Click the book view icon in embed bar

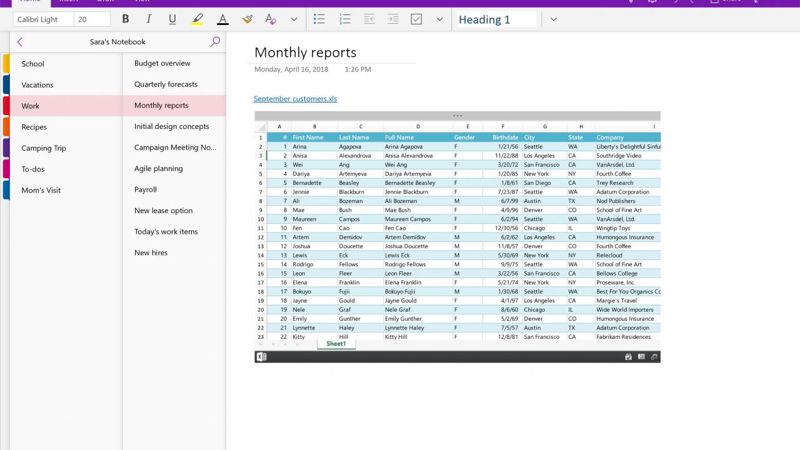pyautogui.click(x=641, y=357)
